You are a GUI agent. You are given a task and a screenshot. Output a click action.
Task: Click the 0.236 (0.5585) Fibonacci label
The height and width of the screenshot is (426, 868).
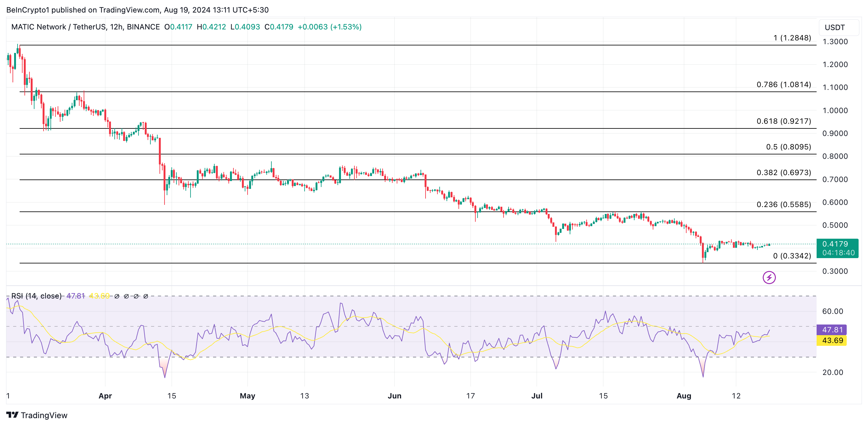click(784, 205)
